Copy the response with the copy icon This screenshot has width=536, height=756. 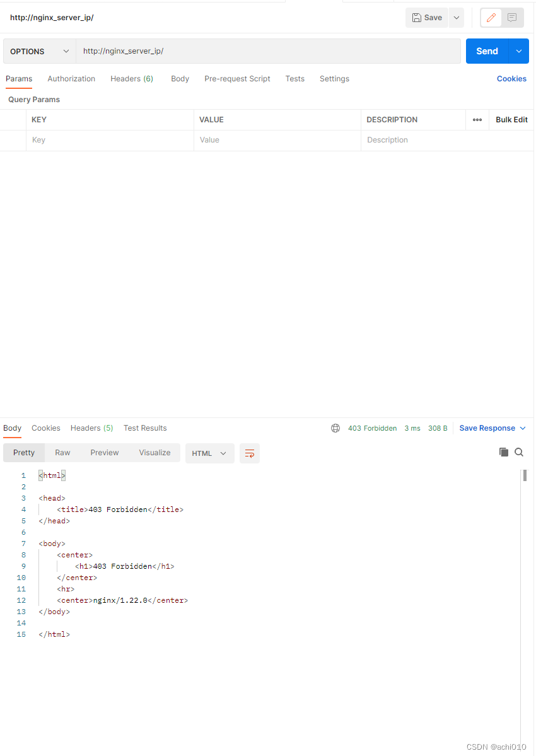click(504, 451)
